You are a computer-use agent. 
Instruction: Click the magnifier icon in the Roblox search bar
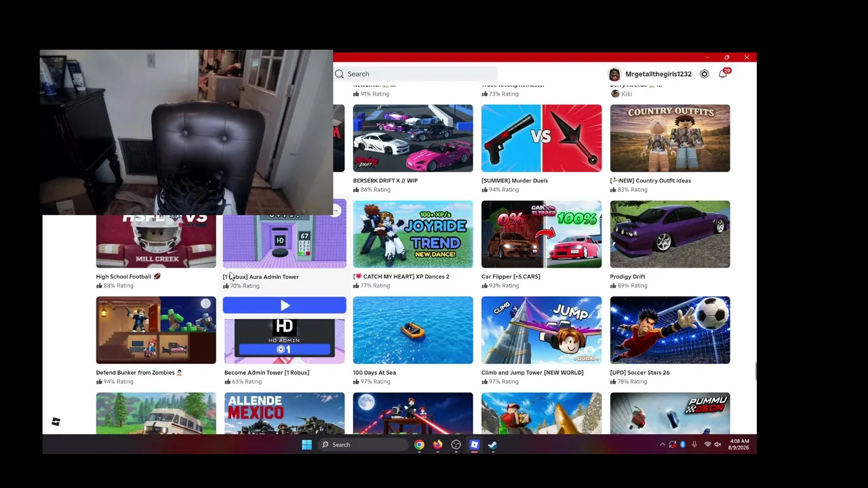pyautogui.click(x=339, y=74)
